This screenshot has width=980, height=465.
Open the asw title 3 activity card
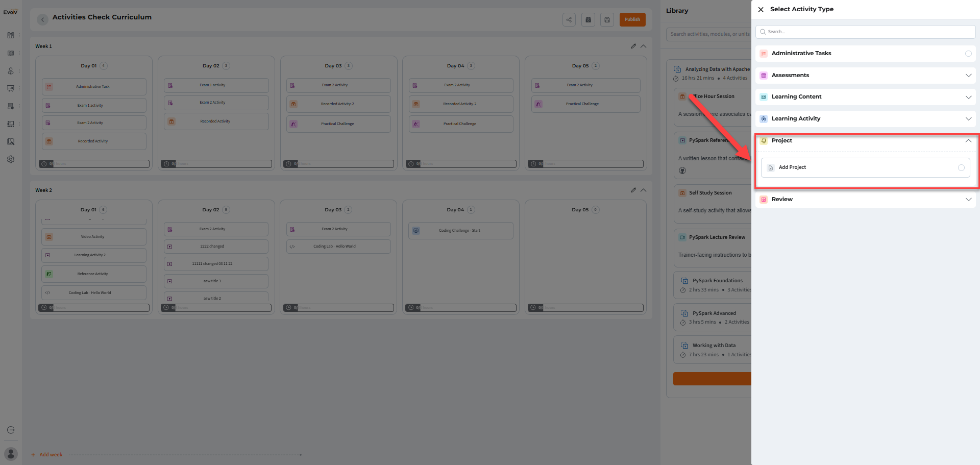[x=216, y=281]
